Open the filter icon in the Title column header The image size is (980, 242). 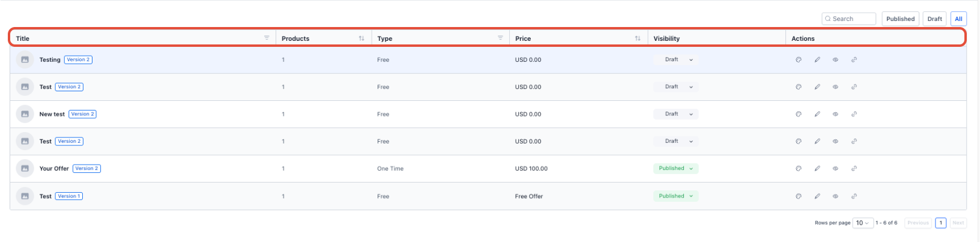click(267, 38)
